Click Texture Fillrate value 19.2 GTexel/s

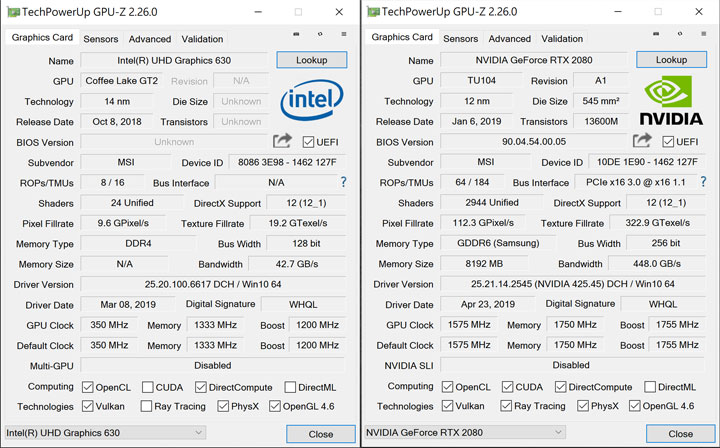point(298,223)
